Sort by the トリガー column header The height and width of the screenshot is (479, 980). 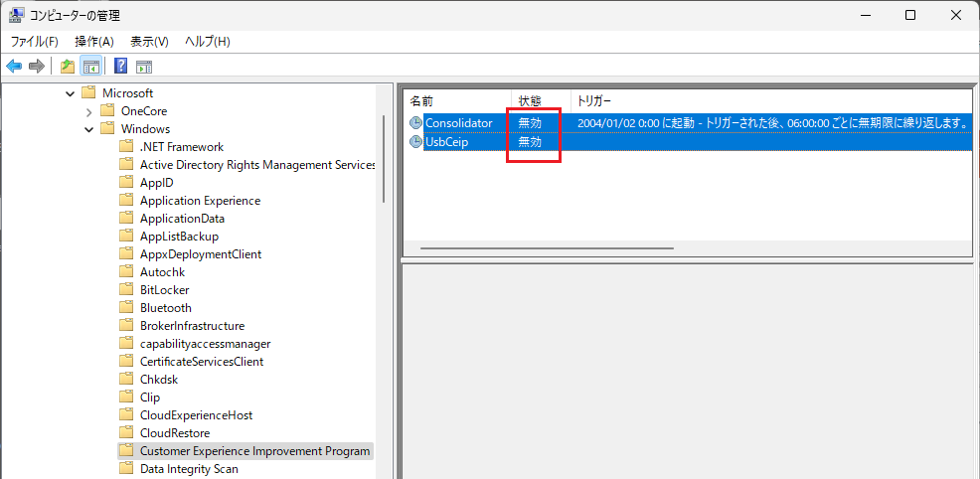tap(772, 100)
